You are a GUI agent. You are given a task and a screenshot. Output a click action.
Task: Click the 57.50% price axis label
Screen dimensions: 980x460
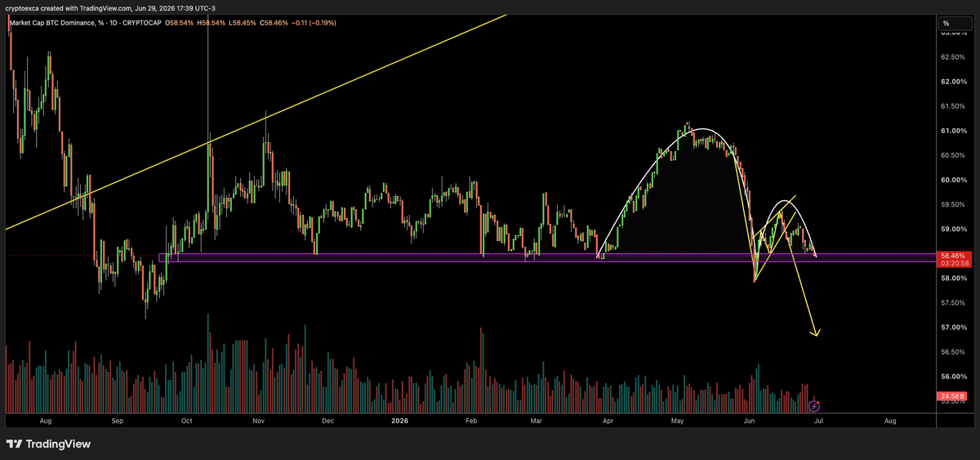[953, 302]
